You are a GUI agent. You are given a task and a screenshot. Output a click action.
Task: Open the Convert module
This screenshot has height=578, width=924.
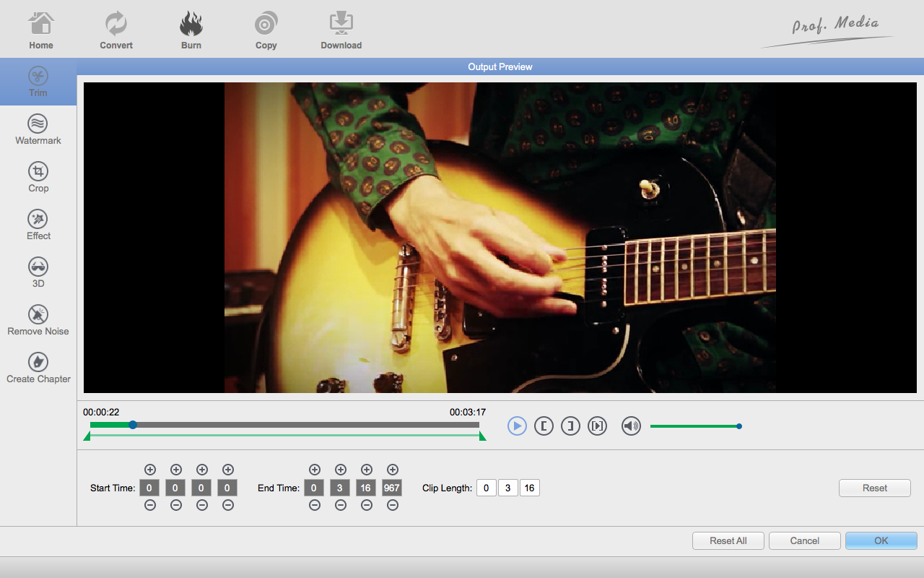116,30
